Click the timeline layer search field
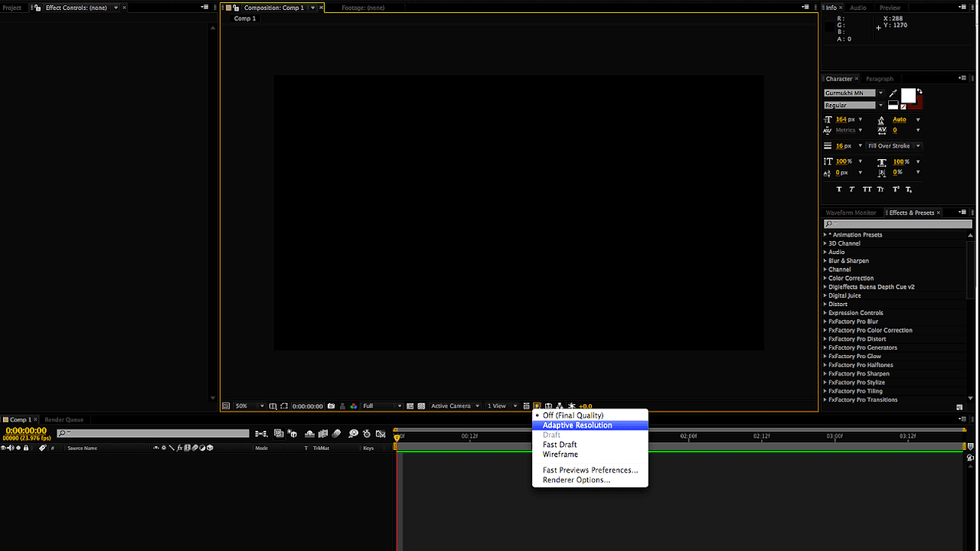980x551 pixels. (153, 433)
